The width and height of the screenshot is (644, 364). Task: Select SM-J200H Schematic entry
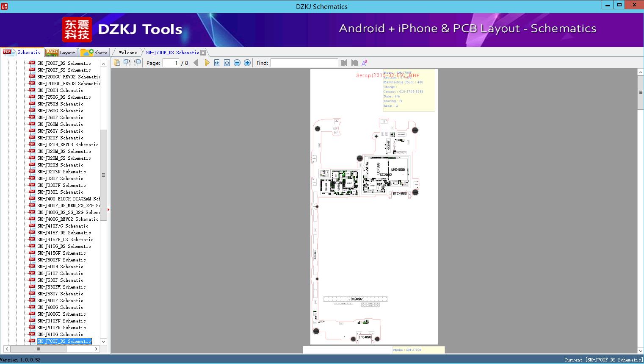pyautogui.click(x=60, y=90)
